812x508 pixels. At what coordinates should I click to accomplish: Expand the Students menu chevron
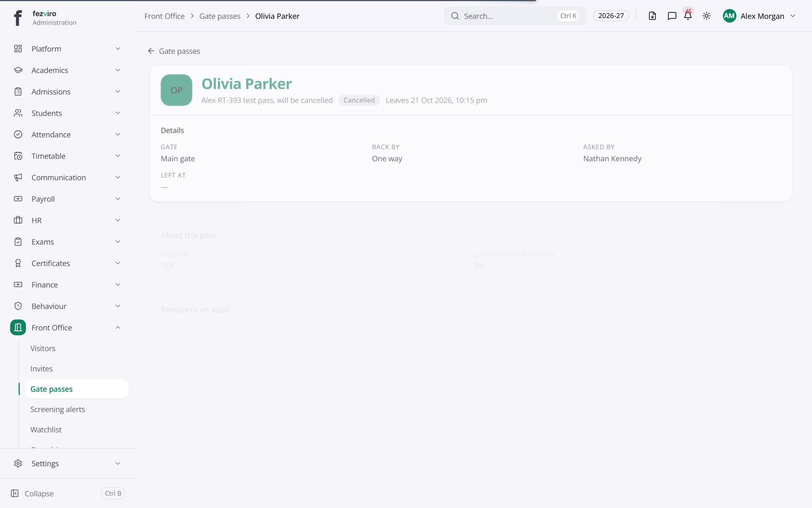118,113
